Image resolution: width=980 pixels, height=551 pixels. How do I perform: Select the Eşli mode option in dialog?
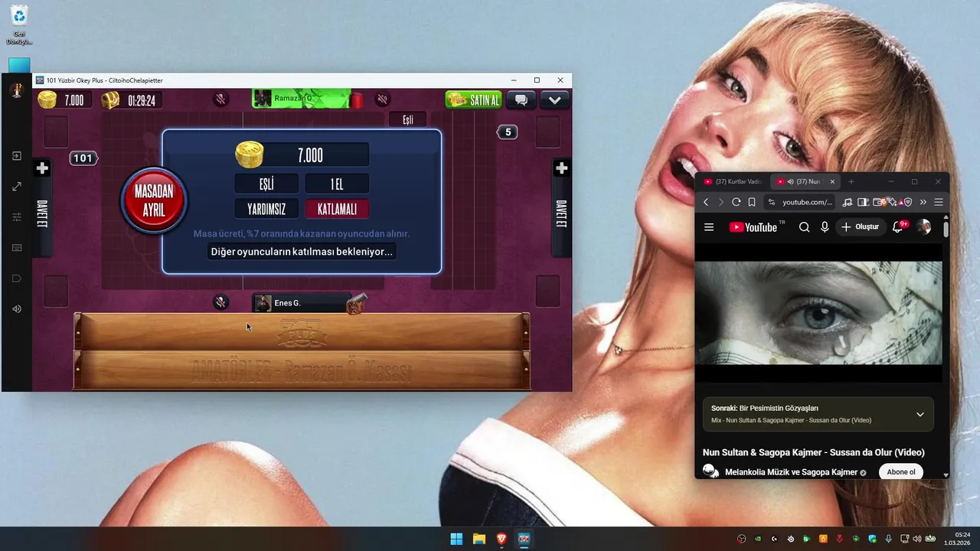coord(266,184)
